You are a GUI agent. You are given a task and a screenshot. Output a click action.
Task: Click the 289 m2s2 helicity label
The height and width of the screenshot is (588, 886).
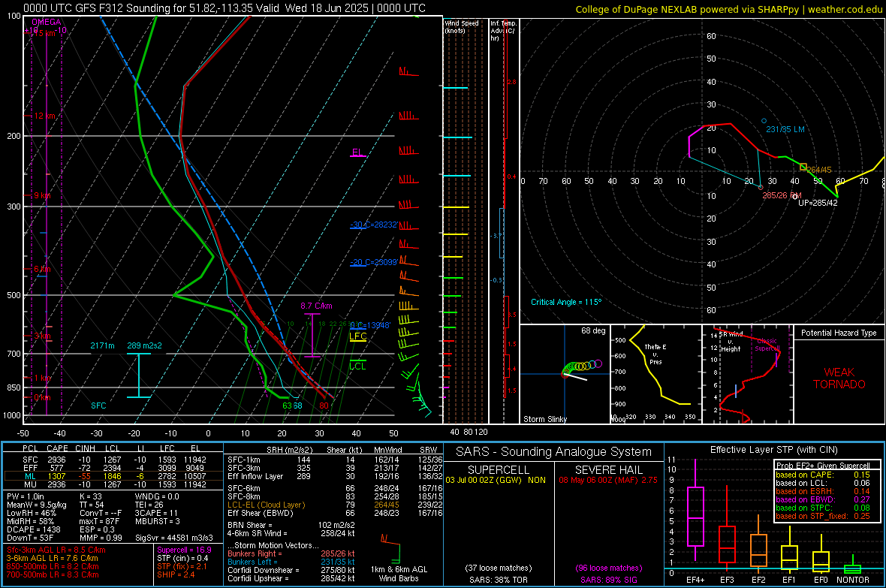click(144, 345)
